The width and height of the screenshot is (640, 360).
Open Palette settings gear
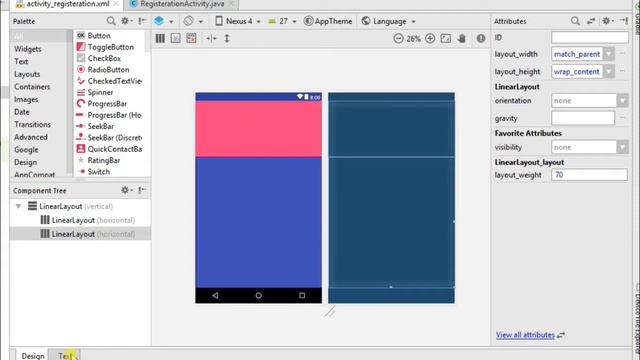(126, 21)
